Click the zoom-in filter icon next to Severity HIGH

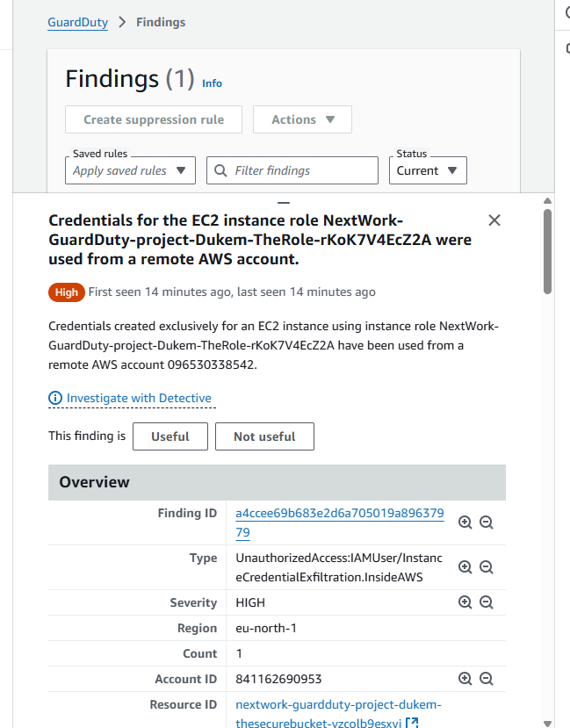click(x=465, y=602)
